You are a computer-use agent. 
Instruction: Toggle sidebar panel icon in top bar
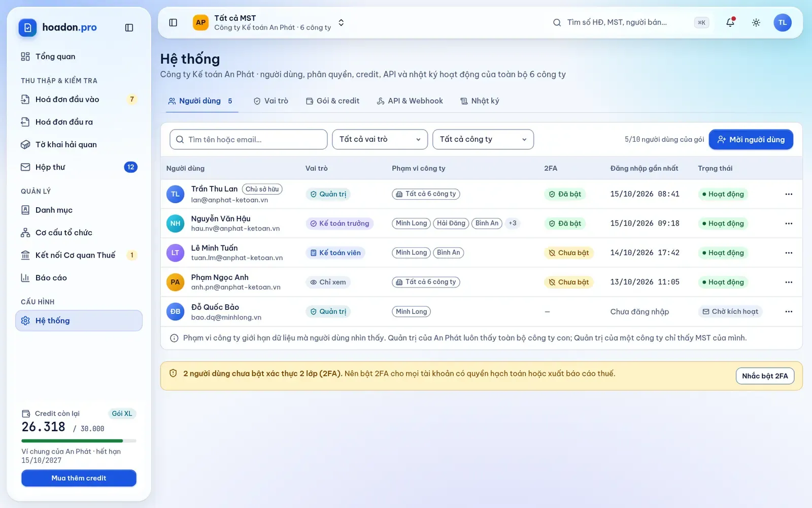tap(173, 22)
